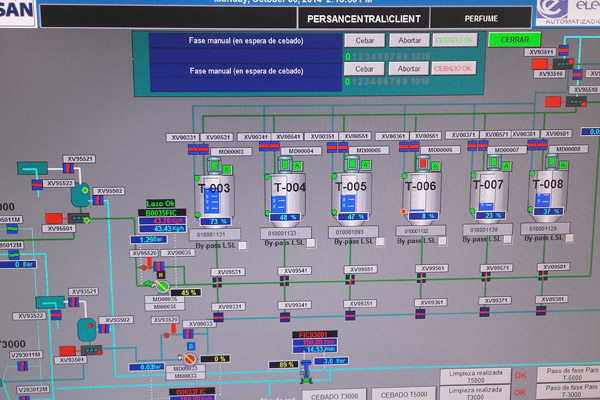
Task: Click valve XV09361 icon on the cyan line
Action: click(420, 313)
